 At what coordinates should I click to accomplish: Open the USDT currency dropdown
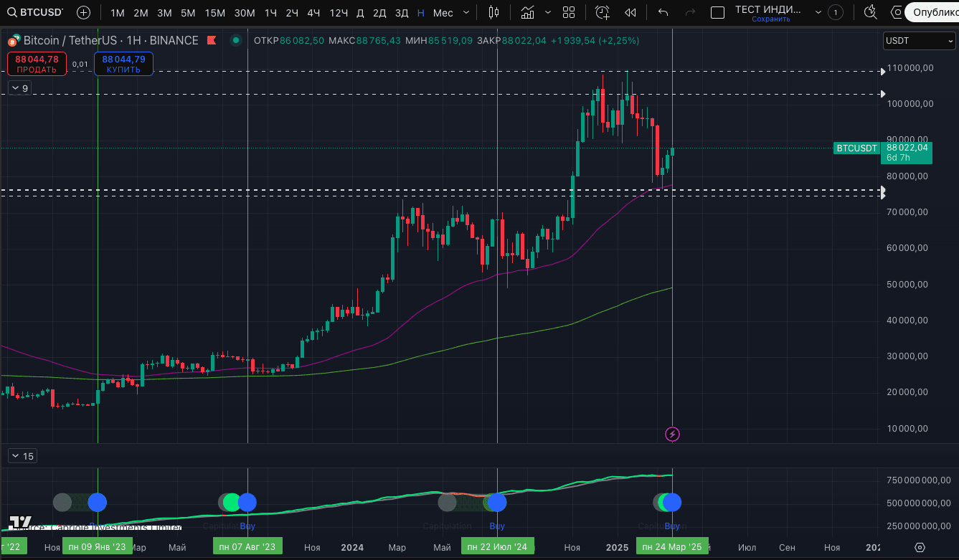(918, 41)
